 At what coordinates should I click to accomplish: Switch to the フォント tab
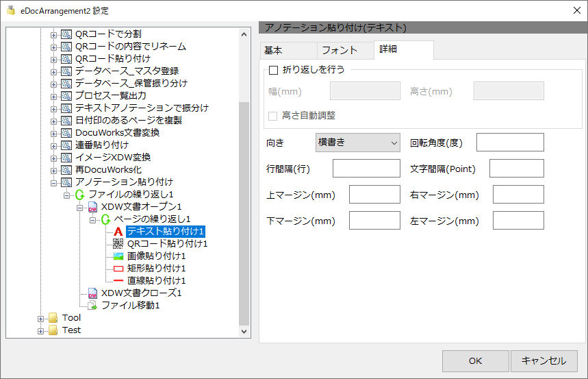346,51
